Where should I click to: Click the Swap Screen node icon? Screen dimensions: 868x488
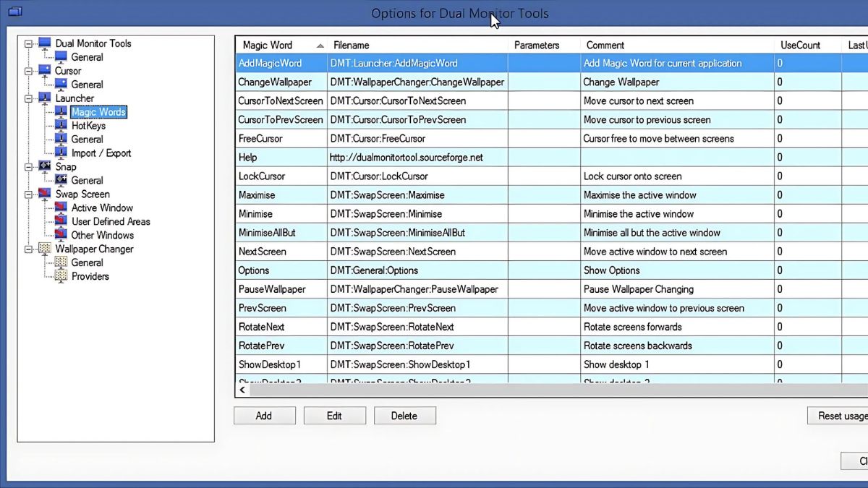[x=45, y=194]
